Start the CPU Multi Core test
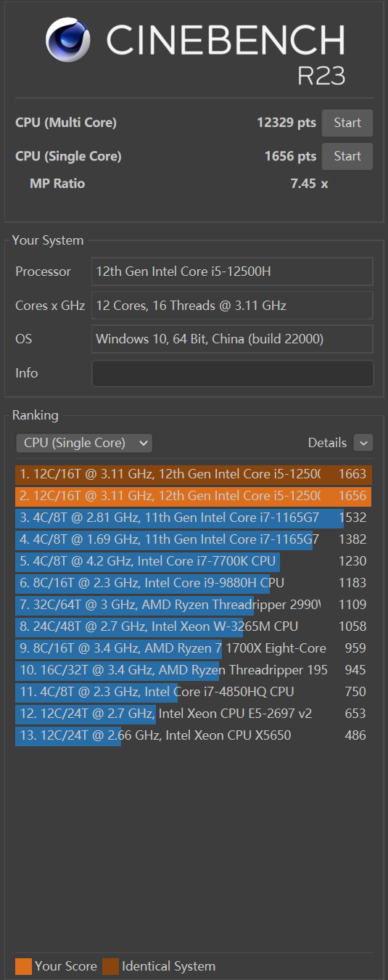Image resolution: width=388 pixels, height=980 pixels. click(347, 123)
